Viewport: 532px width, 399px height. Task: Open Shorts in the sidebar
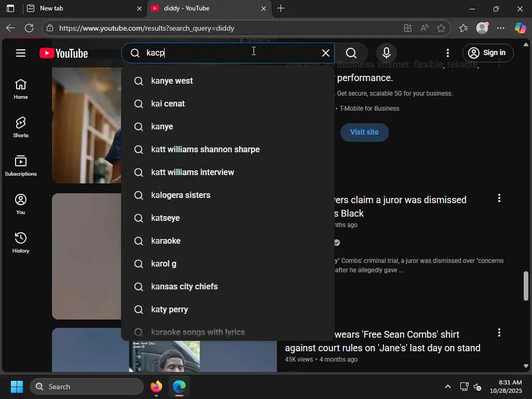point(21,127)
